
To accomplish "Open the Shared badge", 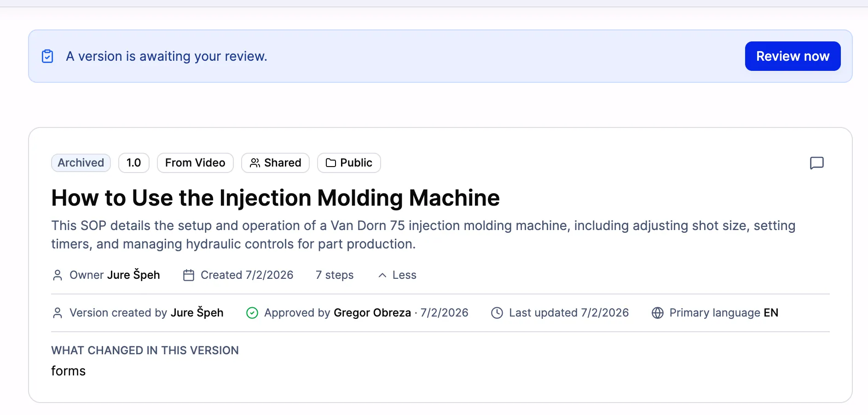I will click(x=275, y=163).
